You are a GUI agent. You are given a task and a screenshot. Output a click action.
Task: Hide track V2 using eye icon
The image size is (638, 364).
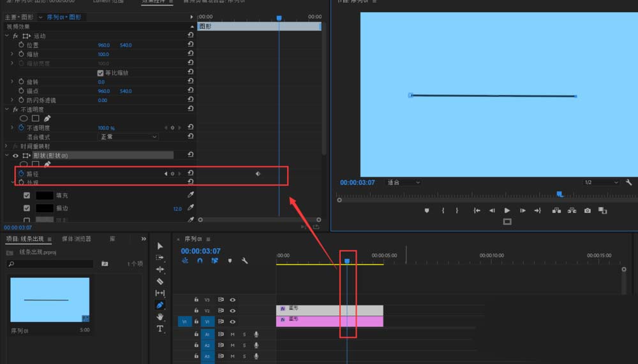(233, 310)
